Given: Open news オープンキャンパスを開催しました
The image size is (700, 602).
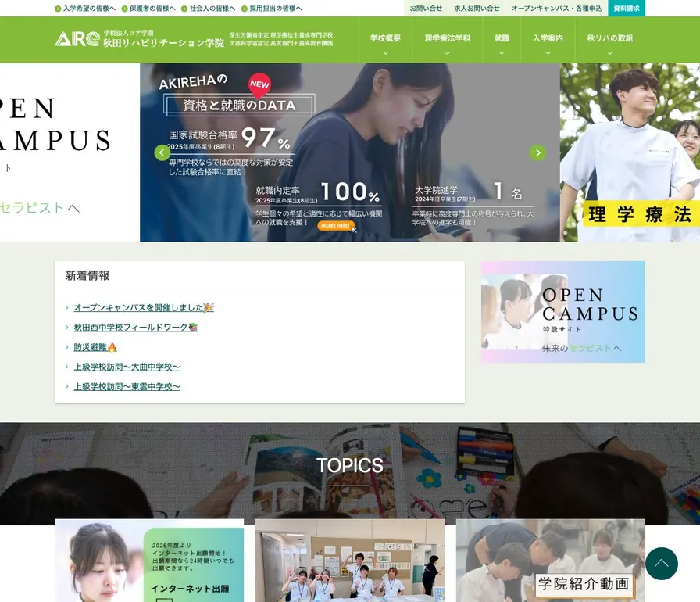Looking at the screenshot, I should click(x=144, y=307).
